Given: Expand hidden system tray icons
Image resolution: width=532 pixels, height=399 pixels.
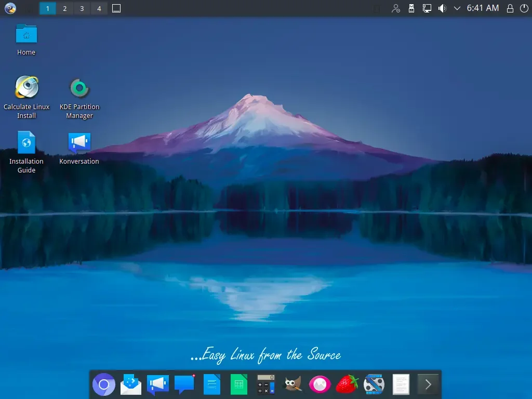Looking at the screenshot, I should 457,8.
